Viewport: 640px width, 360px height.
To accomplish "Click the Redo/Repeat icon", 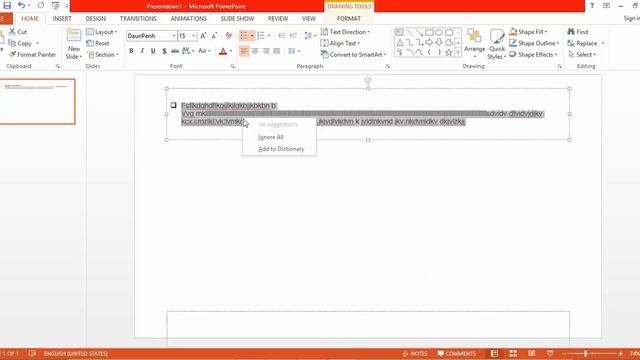I will click(41, 5).
